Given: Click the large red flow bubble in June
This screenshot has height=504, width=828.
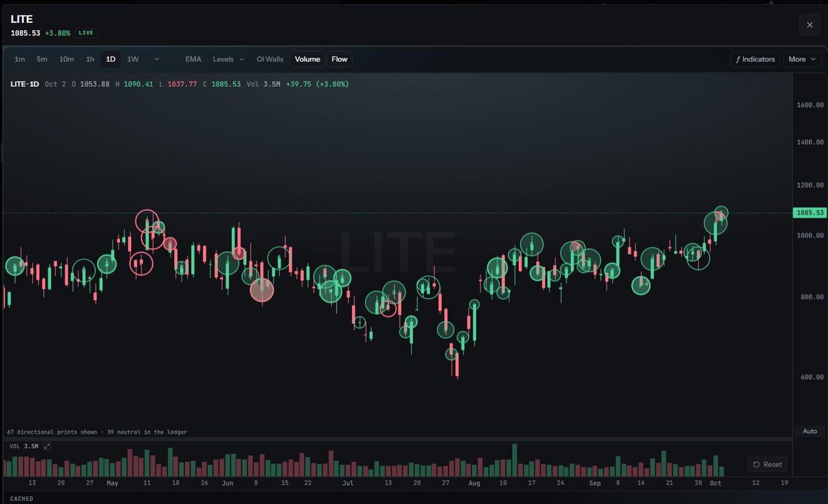Looking at the screenshot, I should (x=262, y=290).
